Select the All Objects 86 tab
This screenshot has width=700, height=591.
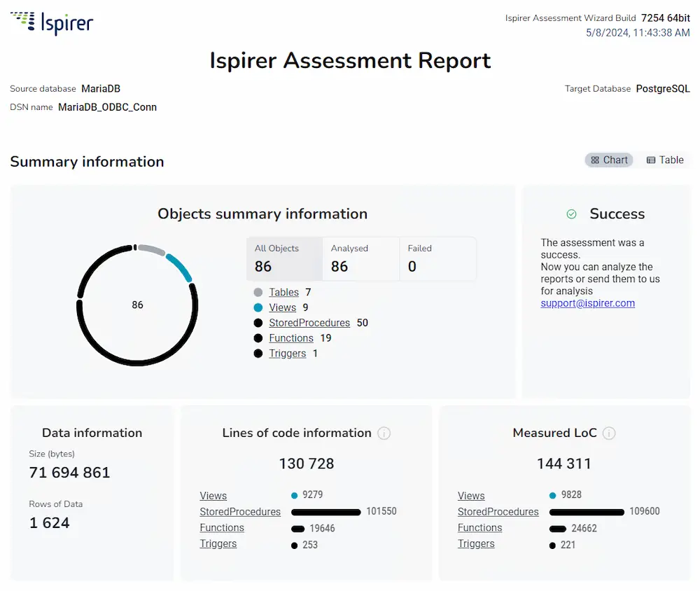point(284,259)
